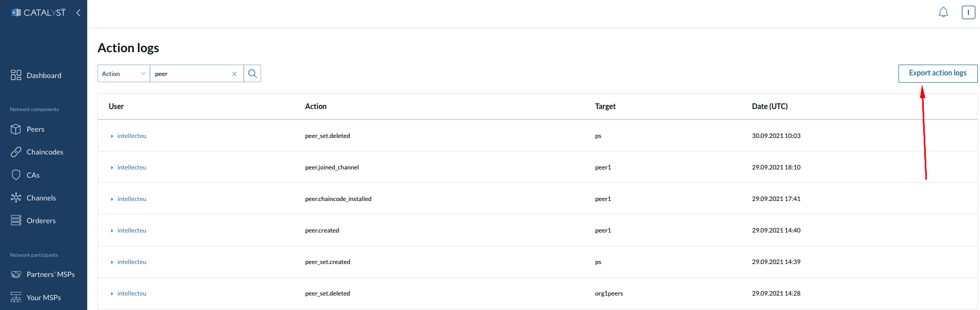Open the Action filter dropdown
The width and height of the screenshot is (980, 310).
tap(124, 73)
